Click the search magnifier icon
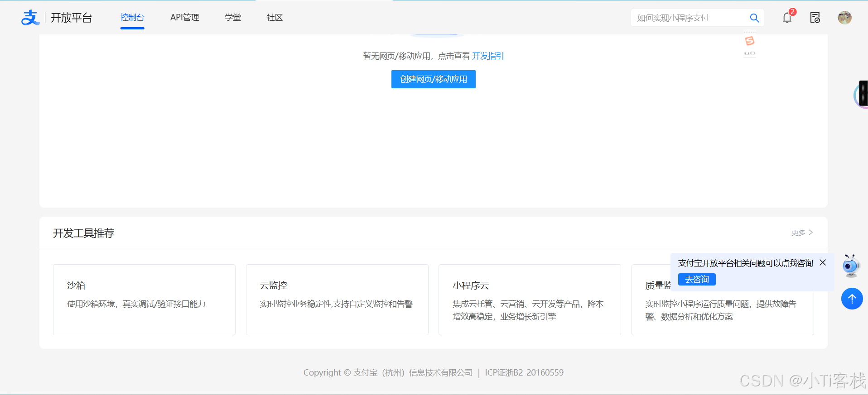Image resolution: width=868 pixels, height=395 pixels. [754, 18]
